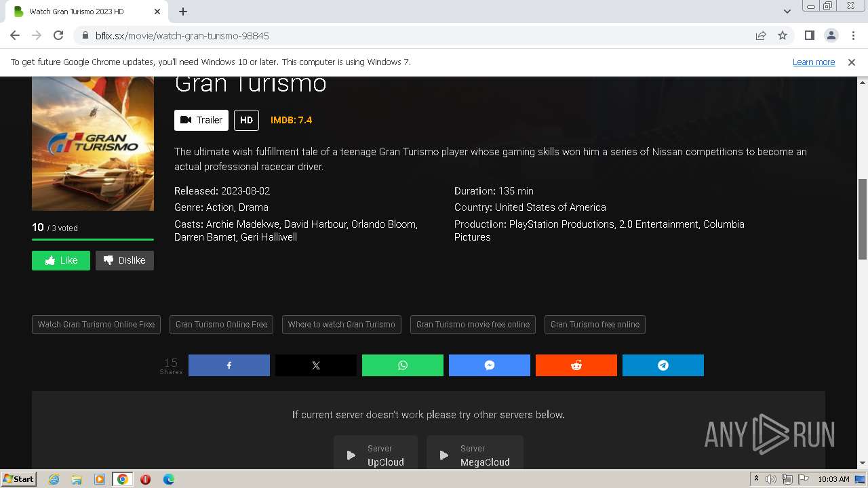This screenshot has height=488, width=868.
Task: Switch to Chrome in the taskbar
Action: click(123, 479)
